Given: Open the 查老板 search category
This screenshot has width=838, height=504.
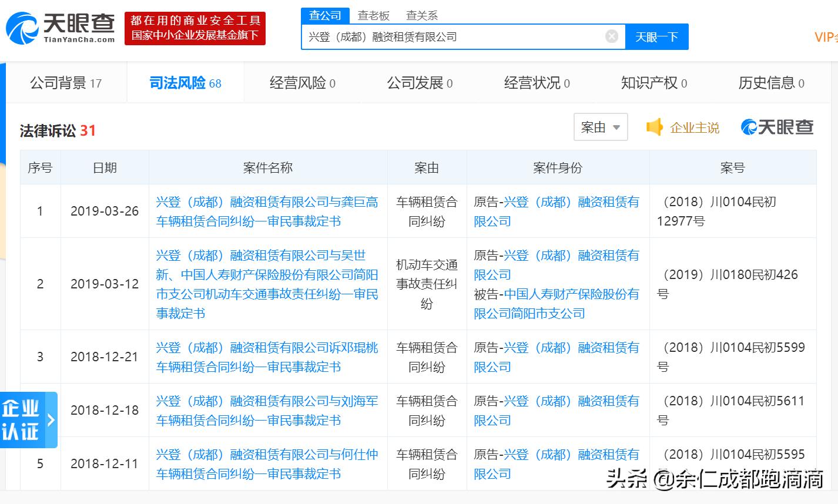Looking at the screenshot, I should [374, 15].
